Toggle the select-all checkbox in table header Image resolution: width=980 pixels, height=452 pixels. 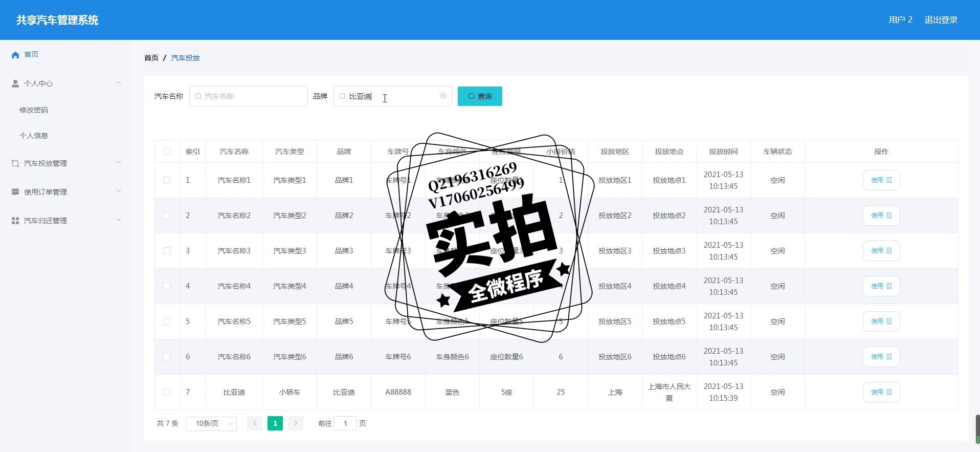(167, 152)
